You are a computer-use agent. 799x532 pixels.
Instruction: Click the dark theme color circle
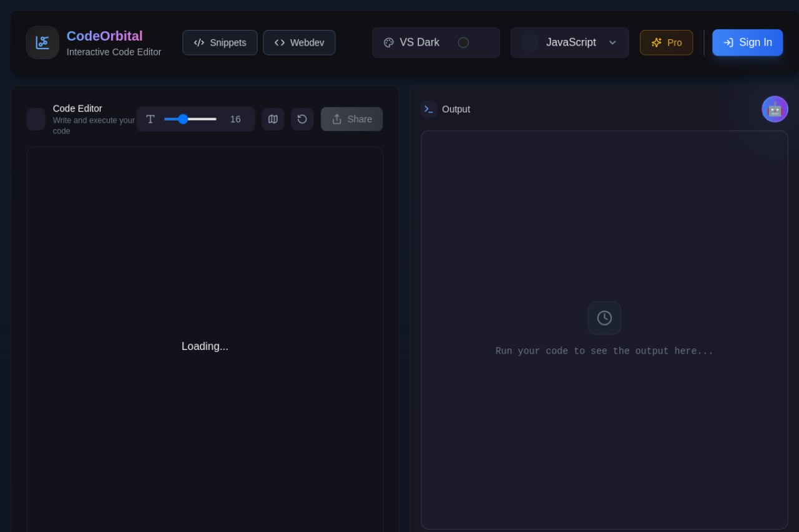[x=463, y=42]
